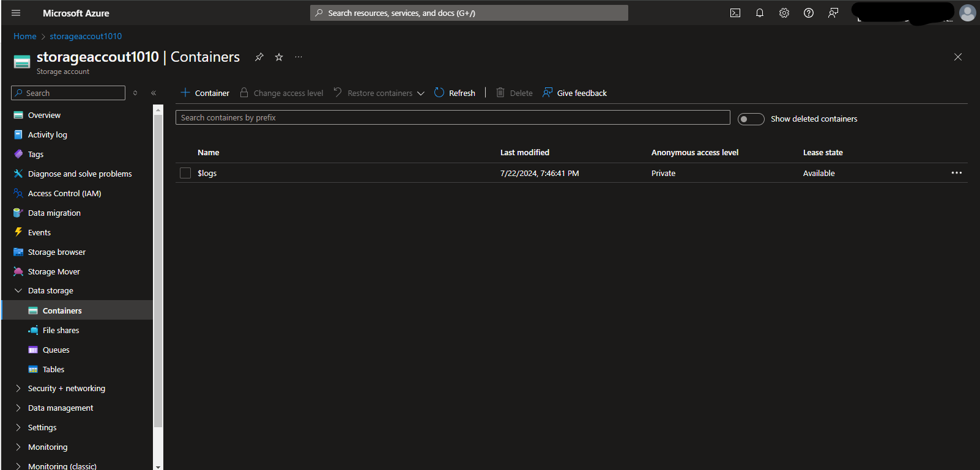The height and width of the screenshot is (470, 980).
Task: Click the Refresh icon
Action: click(439, 93)
